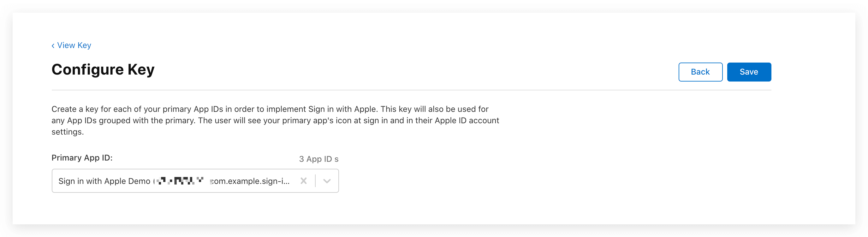Viewport: 868px width, 237px height.
Task: Go to the View Key page link
Action: click(74, 45)
